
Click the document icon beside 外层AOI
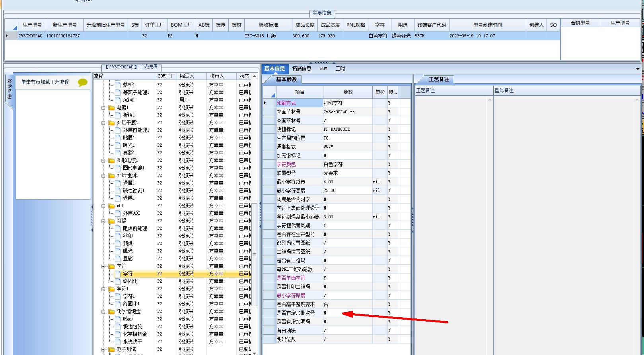tap(118, 213)
